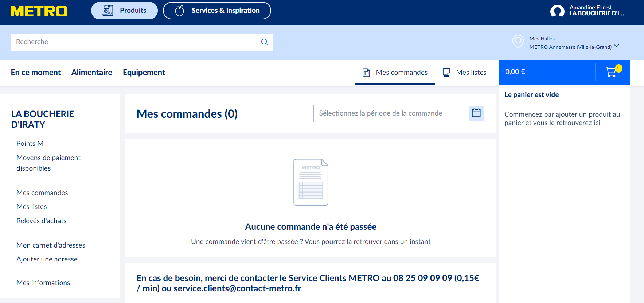Click the Mes Halles label
This screenshot has height=303, width=644.
pos(542,39)
